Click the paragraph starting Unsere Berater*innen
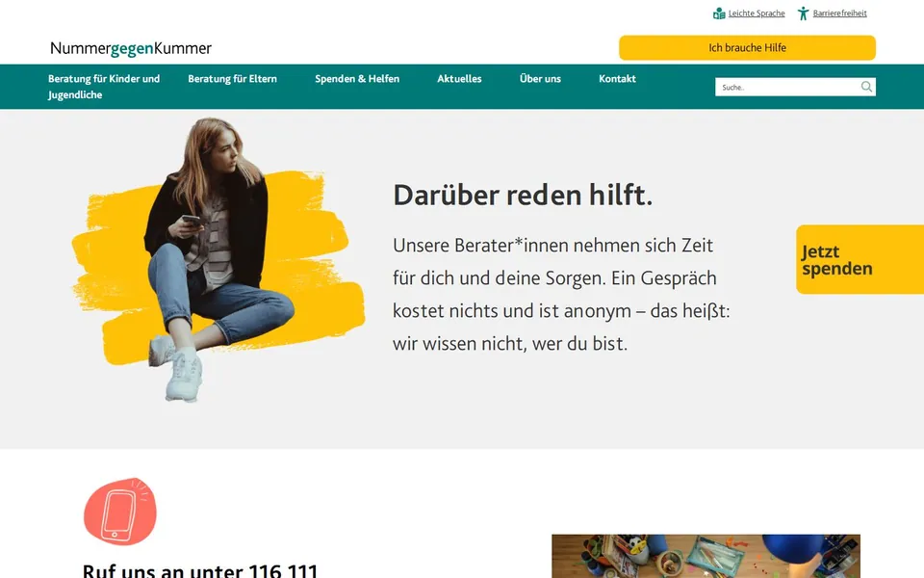Image resolution: width=924 pixels, height=578 pixels. 561,295
